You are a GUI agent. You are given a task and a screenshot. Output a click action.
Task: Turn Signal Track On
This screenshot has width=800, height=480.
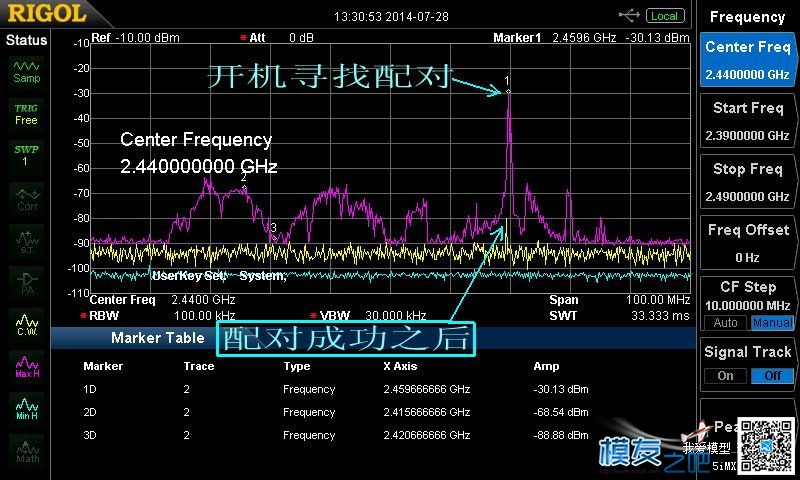(x=725, y=376)
